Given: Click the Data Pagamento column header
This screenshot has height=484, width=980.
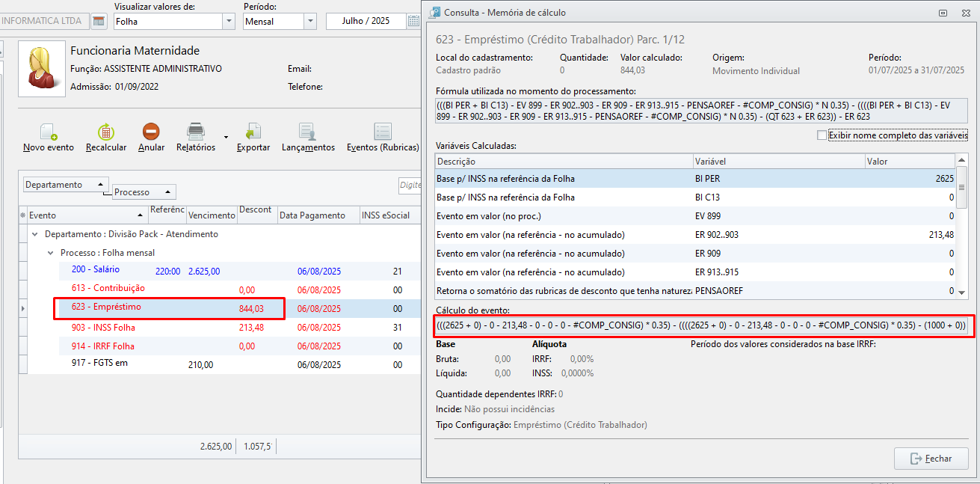Looking at the screenshot, I should tap(318, 215).
